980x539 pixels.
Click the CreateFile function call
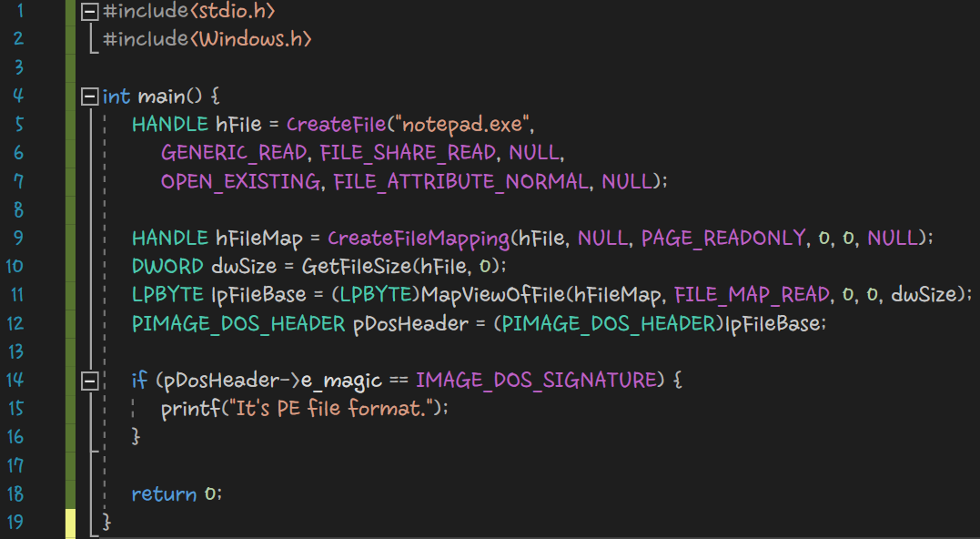(337, 125)
